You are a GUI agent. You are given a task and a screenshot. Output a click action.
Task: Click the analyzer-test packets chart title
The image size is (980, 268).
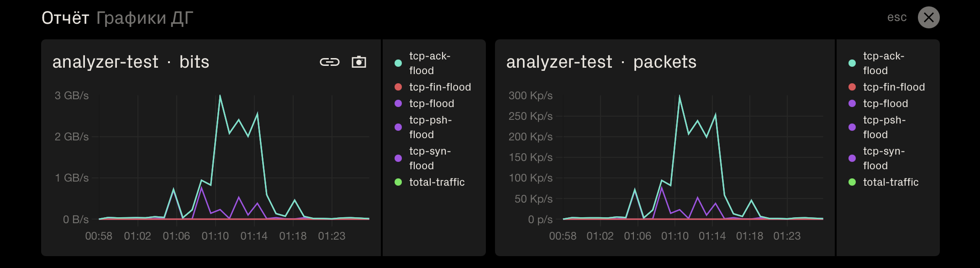[x=601, y=62]
